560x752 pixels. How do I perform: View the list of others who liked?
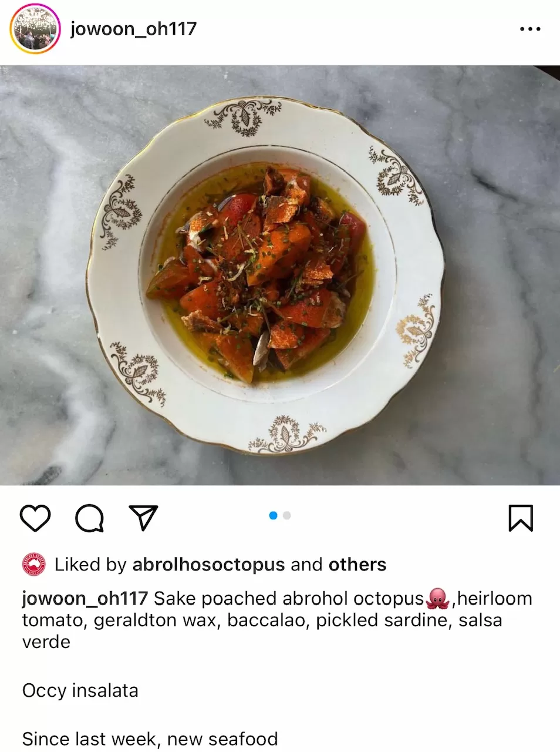point(357,565)
